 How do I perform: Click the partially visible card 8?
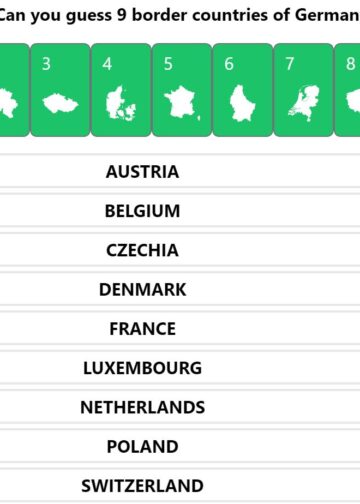[x=347, y=90]
